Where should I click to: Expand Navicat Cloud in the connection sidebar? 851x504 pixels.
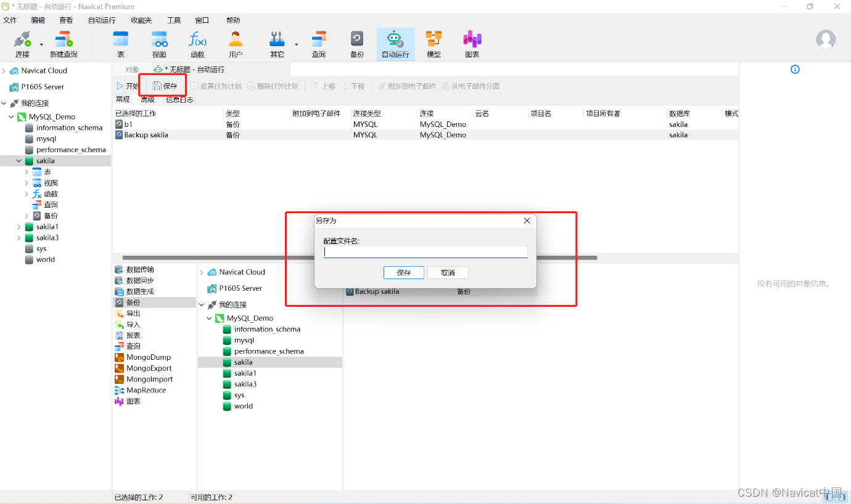click(4, 71)
